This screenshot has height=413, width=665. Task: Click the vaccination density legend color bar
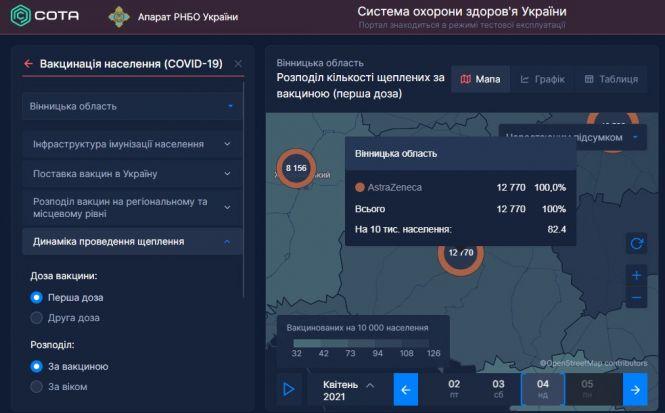[x=361, y=343]
